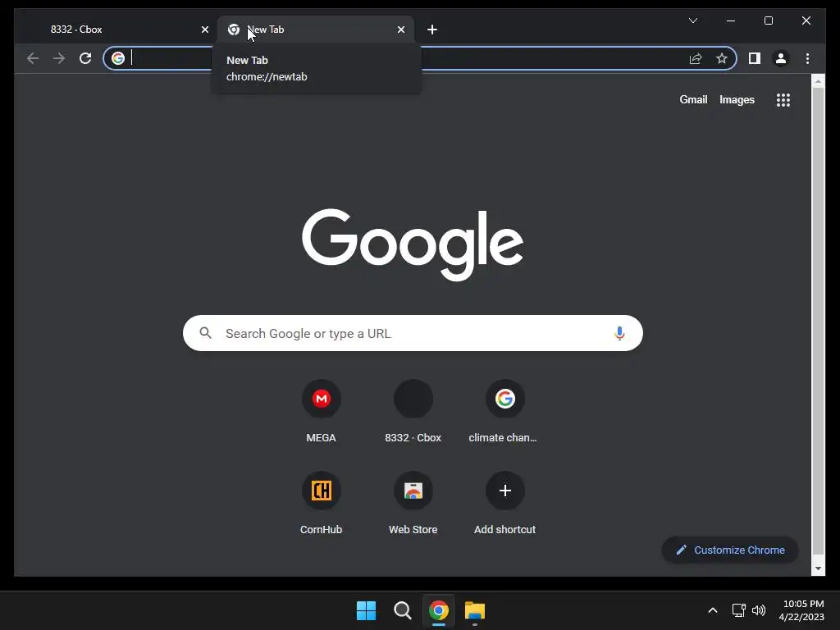This screenshot has height=630, width=840.
Task: Open Windows taskbar search
Action: click(402, 610)
